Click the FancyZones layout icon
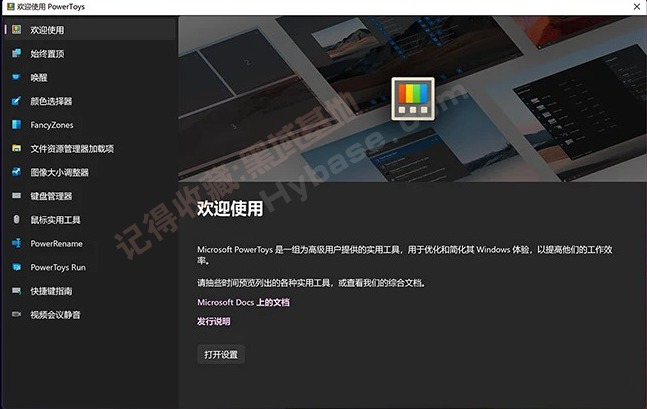 [x=17, y=124]
